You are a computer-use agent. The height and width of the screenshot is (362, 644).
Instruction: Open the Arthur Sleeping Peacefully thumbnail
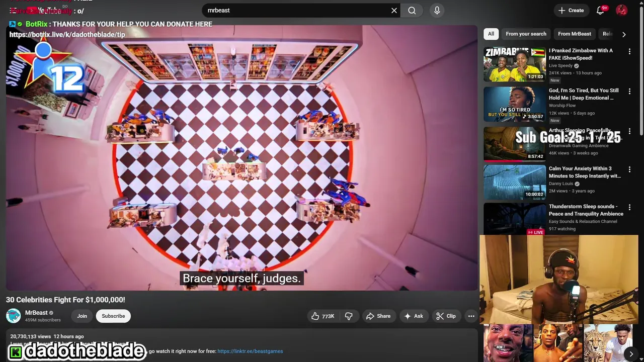coord(515,144)
